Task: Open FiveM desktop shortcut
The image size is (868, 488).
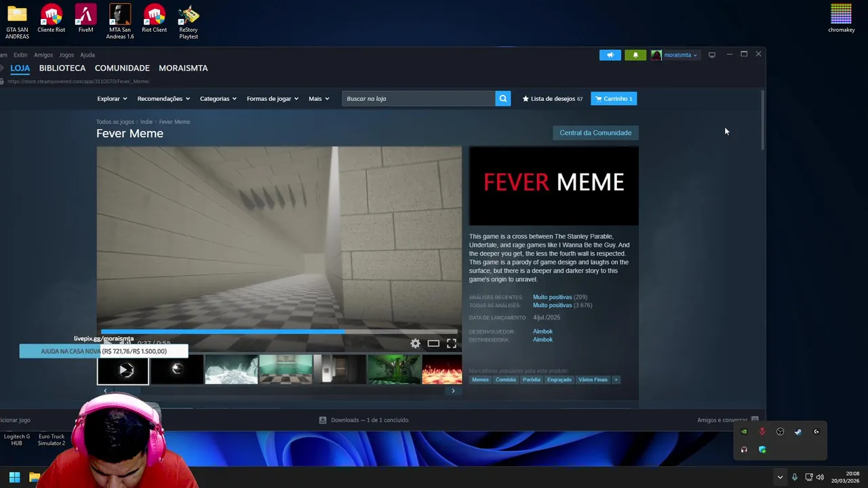Action: click(85, 19)
